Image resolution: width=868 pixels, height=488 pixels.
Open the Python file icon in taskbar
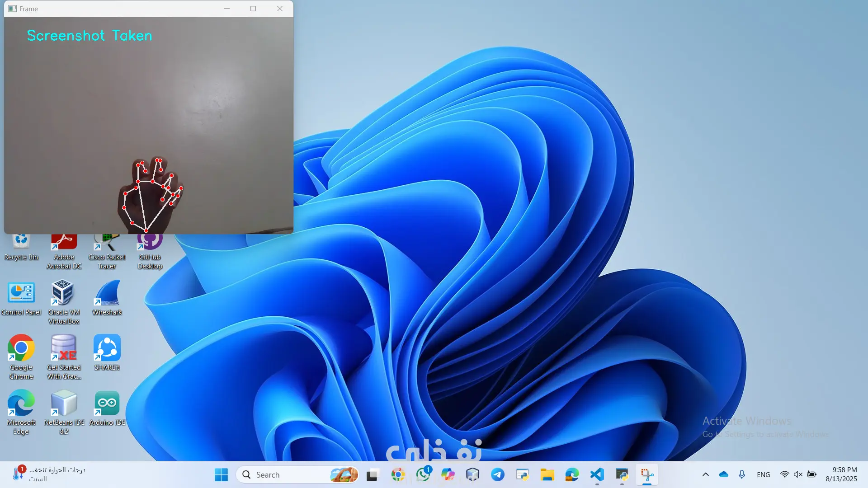[523, 475]
